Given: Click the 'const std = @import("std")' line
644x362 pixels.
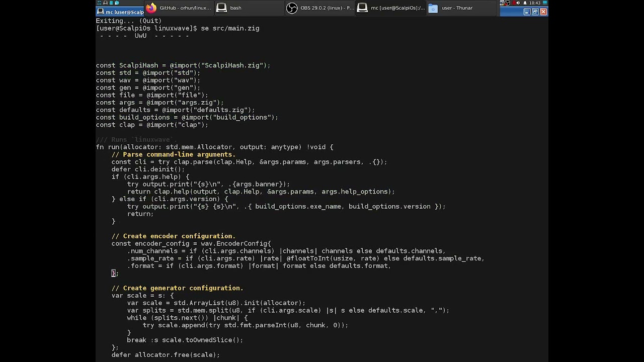Looking at the screenshot, I should coord(148,73).
